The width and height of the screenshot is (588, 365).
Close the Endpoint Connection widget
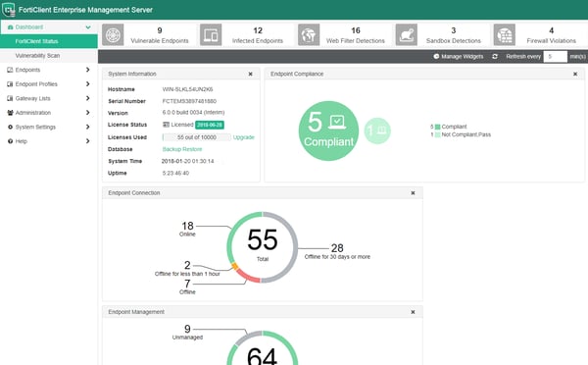pyautogui.click(x=413, y=193)
